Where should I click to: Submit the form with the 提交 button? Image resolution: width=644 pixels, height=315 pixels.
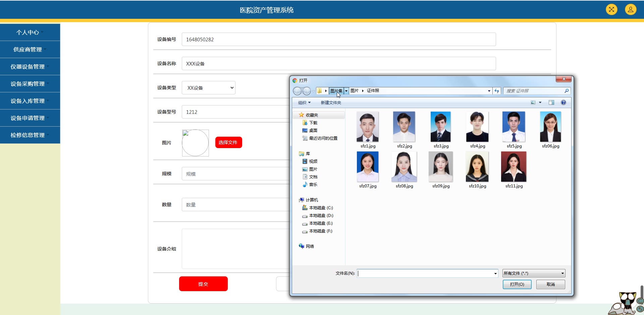[x=203, y=284]
